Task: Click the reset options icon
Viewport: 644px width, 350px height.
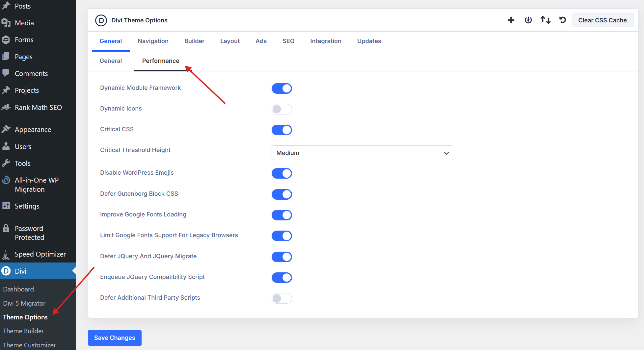Action: [562, 20]
